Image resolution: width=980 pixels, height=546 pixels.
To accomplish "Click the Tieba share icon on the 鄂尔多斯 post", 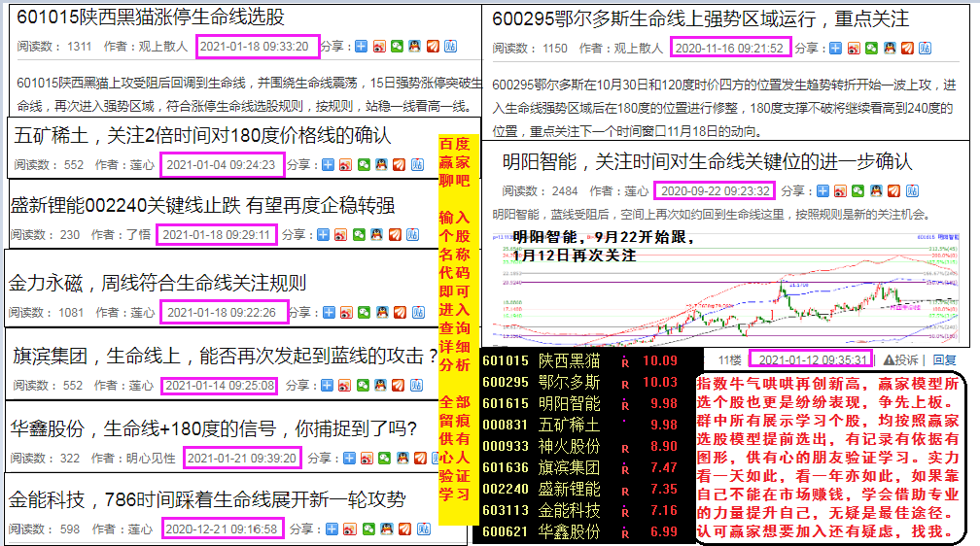I will click(925, 48).
